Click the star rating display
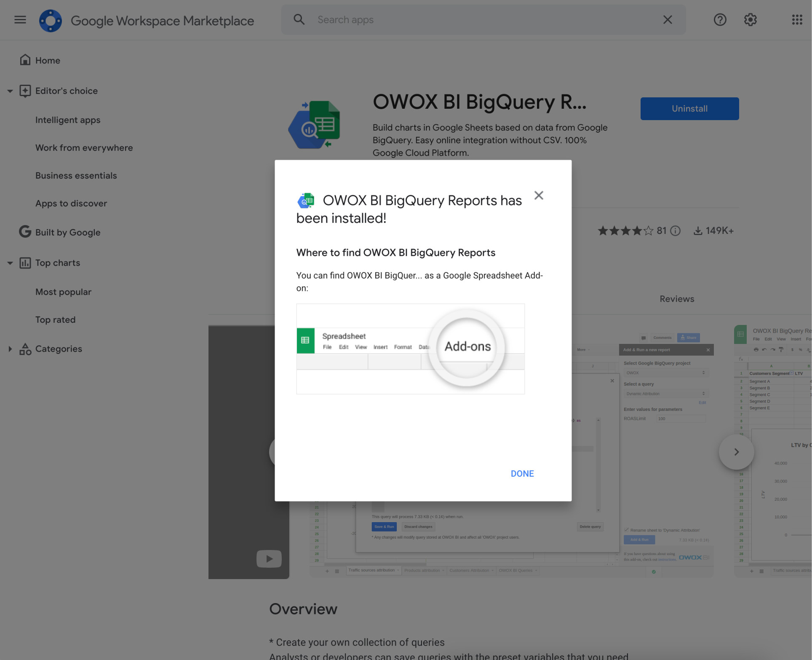The width and height of the screenshot is (812, 660). (625, 231)
